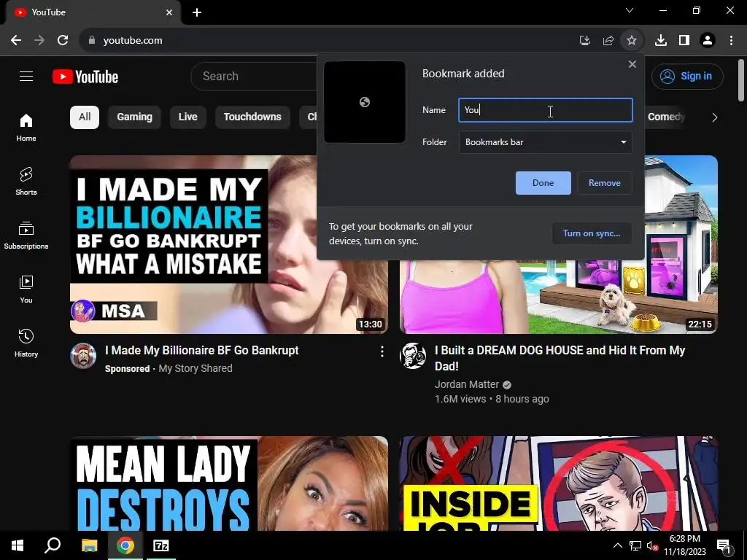Click the padlock site info icon

[x=92, y=41]
